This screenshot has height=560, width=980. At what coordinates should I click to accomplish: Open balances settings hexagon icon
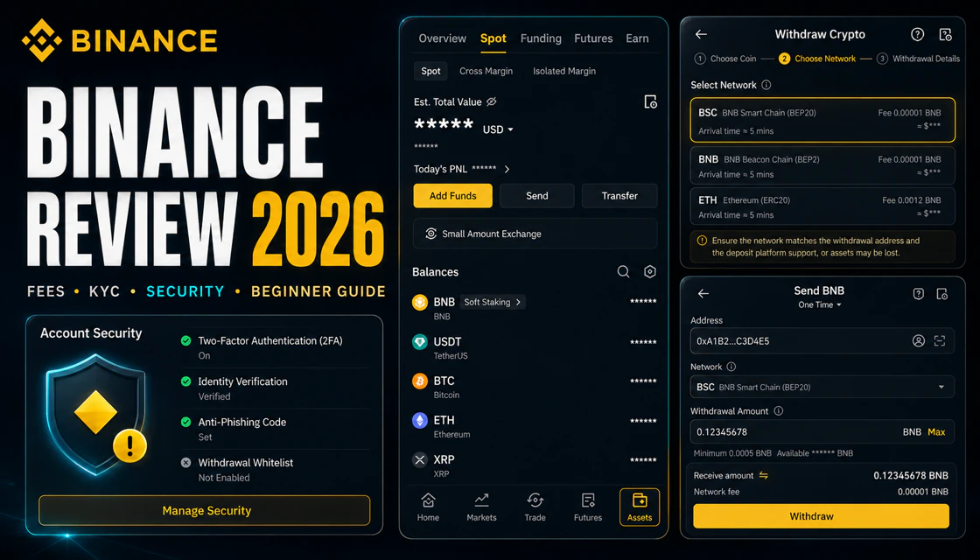click(650, 271)
